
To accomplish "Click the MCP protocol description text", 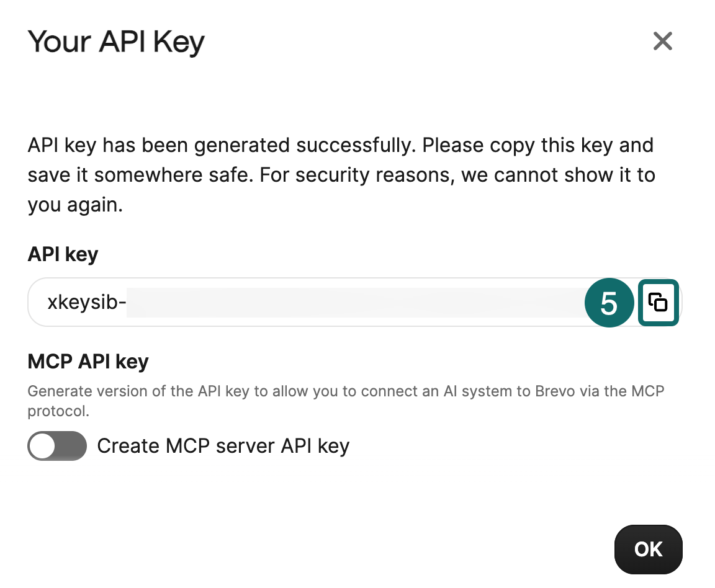I will [x=346, y=400].
